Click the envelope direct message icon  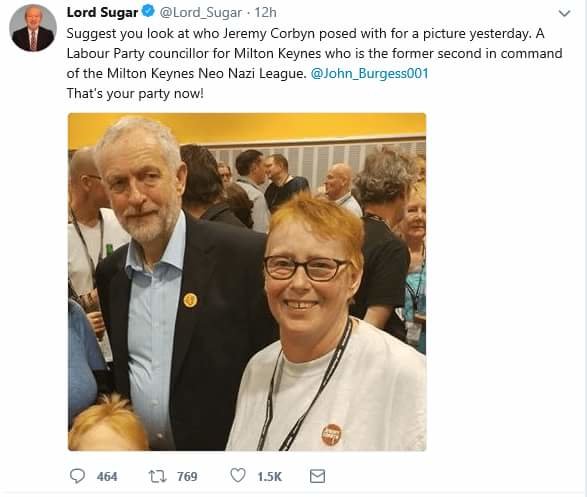[x=317, y=476]
